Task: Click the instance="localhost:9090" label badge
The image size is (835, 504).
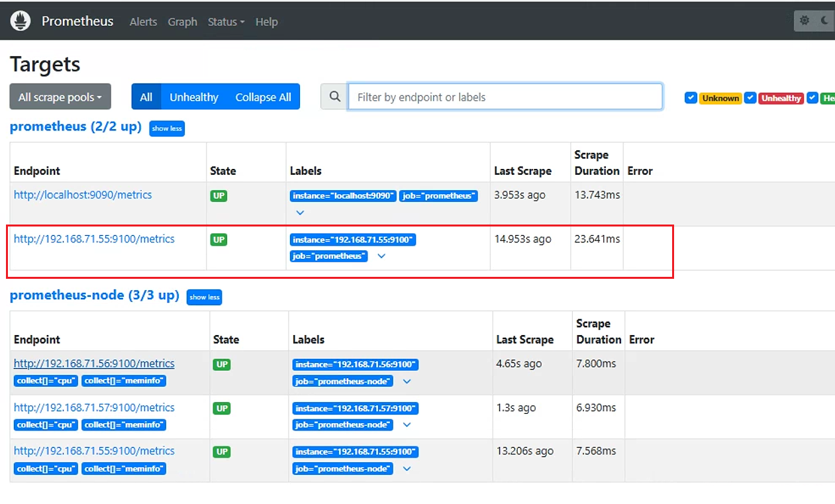Action: 343,196
